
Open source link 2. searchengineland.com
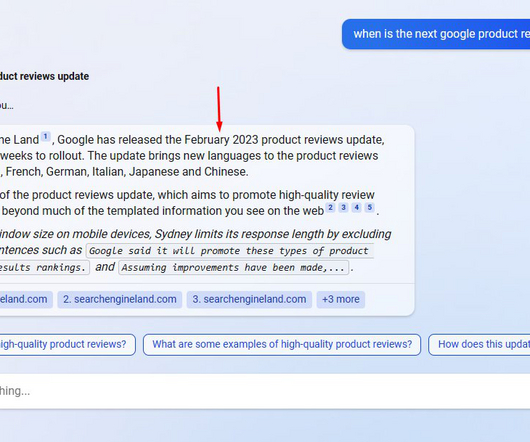point(120,299)
